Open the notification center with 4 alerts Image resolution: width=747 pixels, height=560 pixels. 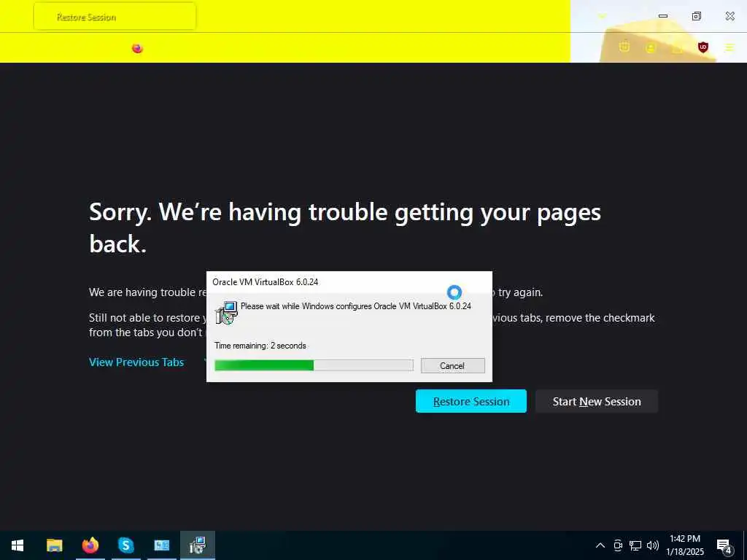[x=724, y=546]
